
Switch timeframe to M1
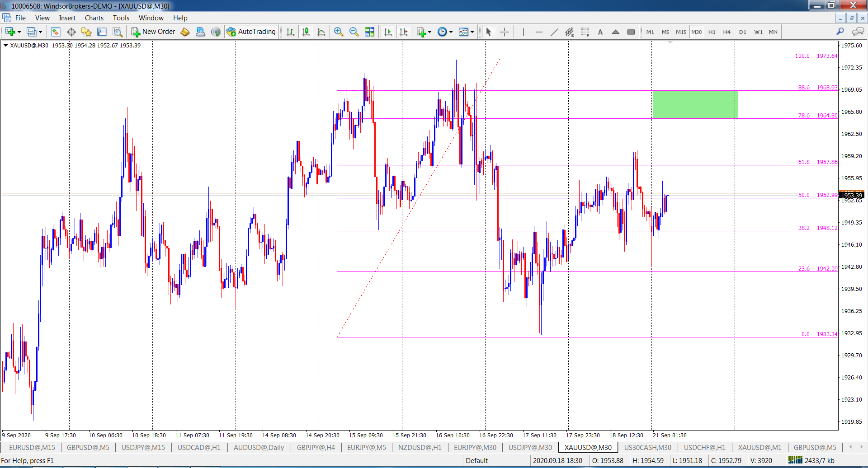(650, 32)
